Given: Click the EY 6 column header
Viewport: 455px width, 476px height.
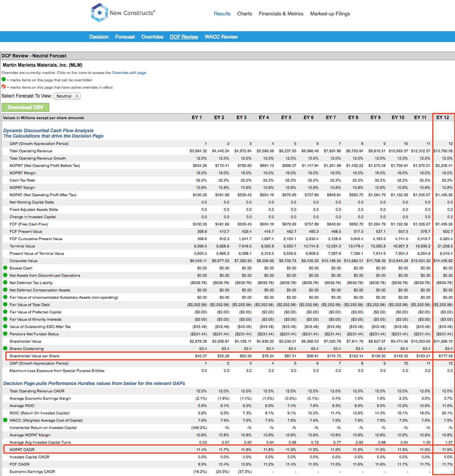Looking at the screenshot, I should point(309,118).
